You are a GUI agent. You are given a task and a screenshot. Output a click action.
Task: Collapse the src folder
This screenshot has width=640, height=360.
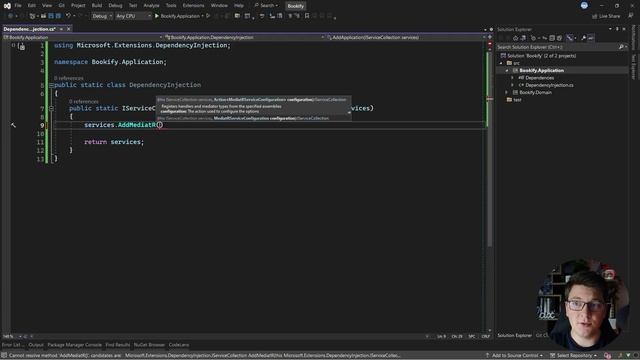coord(501,63)
